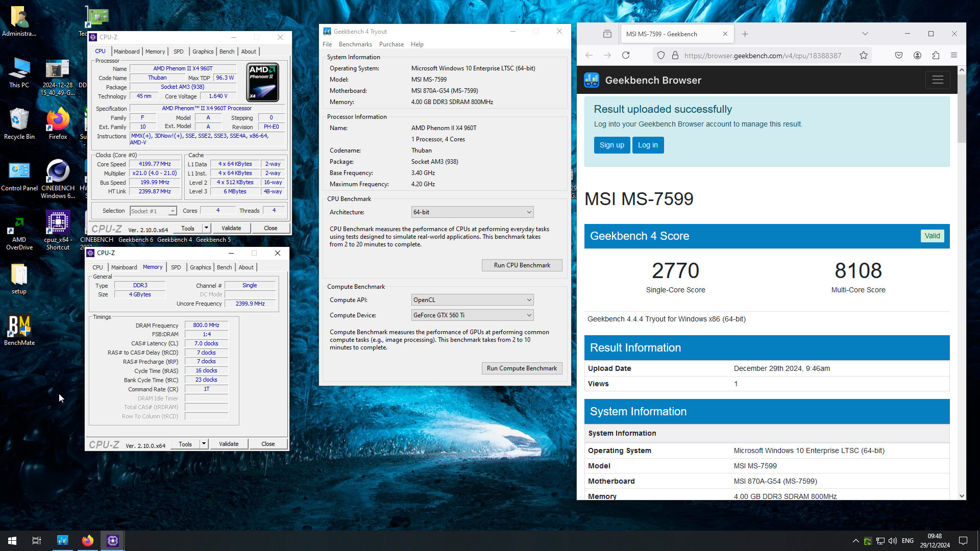Close the MSI MS-7599 Geekbench tab
The image size is (980, 551).
pyautogui.click(x=725, y=34)
